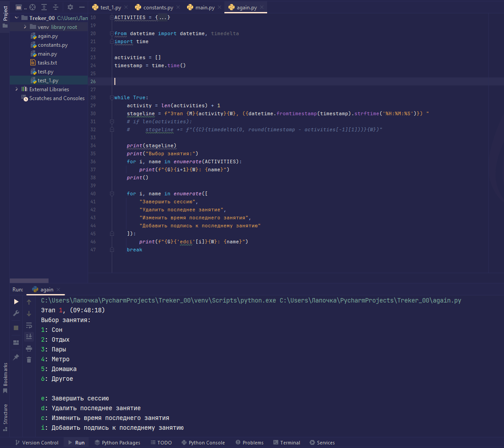The image size is (504, 448).
Task: Click the down arrow in Run console toolbar
Action: [29, 314]
